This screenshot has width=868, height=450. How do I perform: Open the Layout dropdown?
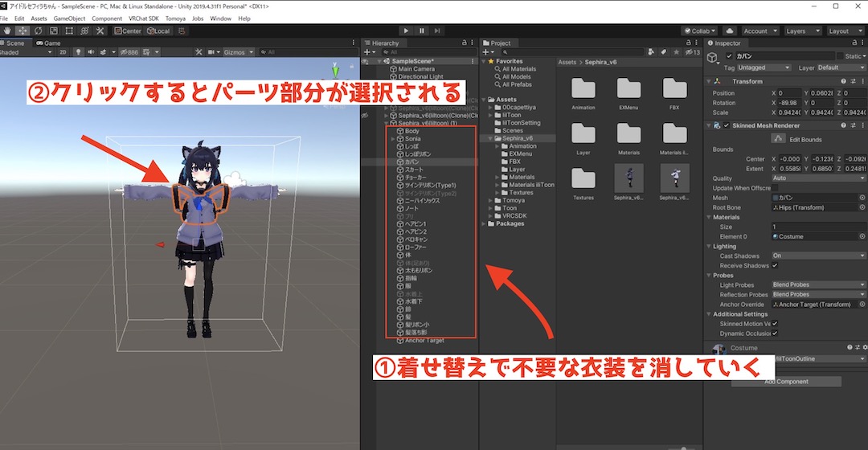tap(845, 31)
